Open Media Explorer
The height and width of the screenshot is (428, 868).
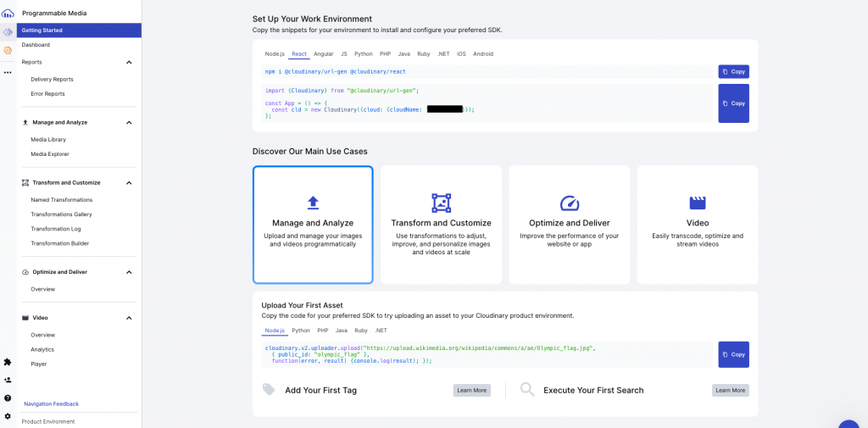coord(50,154)
